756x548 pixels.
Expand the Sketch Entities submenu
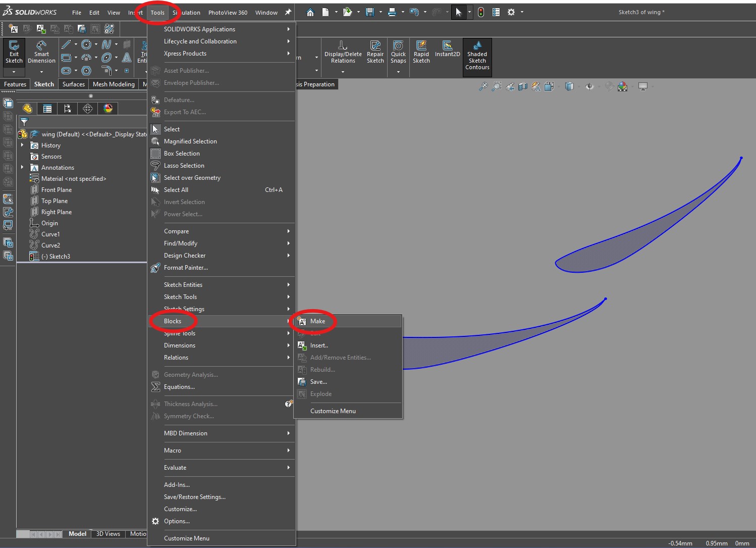[x=221, y=285]
